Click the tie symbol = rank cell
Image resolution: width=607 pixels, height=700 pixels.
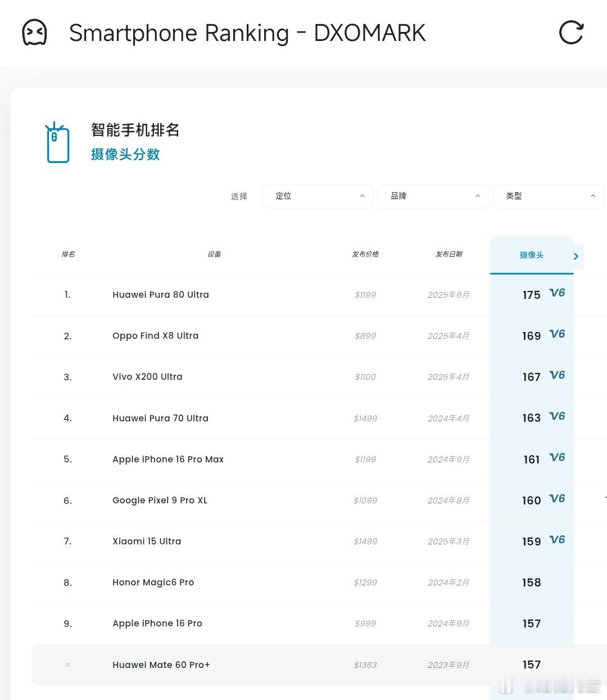pyautogui.click(x=67, y=665)
